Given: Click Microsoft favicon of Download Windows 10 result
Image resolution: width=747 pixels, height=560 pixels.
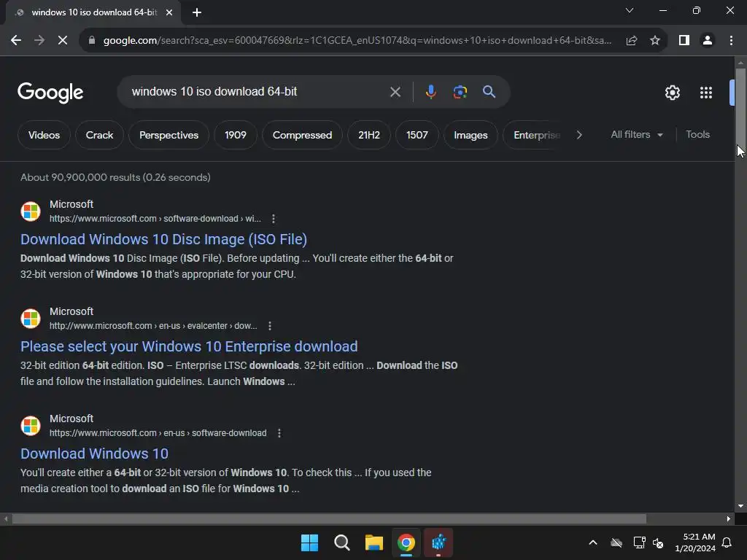Looking at the screenshot, I should 31,426.
